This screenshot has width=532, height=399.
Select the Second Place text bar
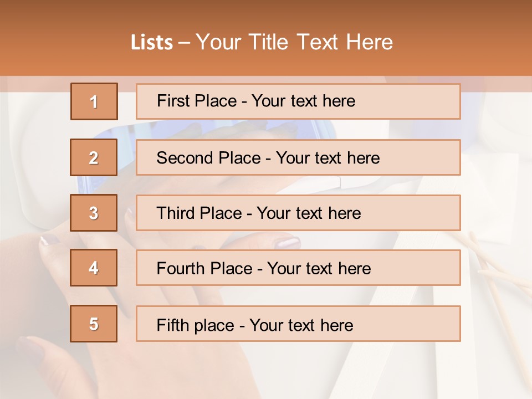[x=298, y=157]
